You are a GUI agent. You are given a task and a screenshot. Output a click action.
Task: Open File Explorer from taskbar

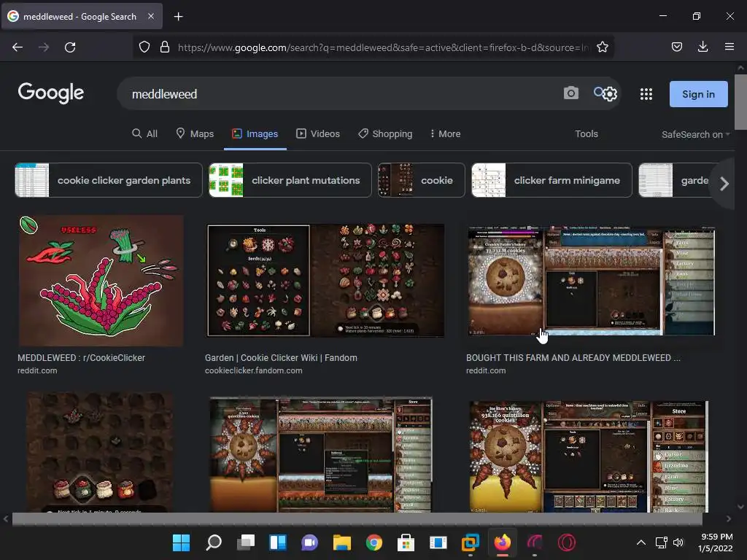pos(341,542)
